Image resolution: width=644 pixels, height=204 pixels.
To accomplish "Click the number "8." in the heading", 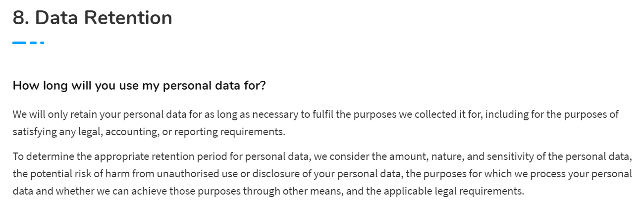I will 21,18.
